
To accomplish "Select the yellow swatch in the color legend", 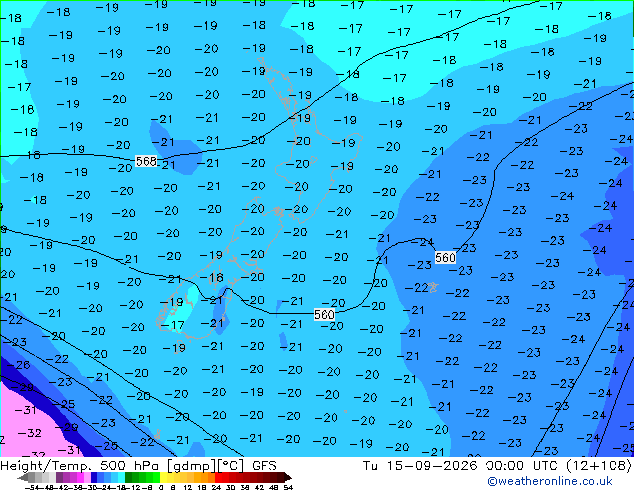I will click(x=163, y=477).
